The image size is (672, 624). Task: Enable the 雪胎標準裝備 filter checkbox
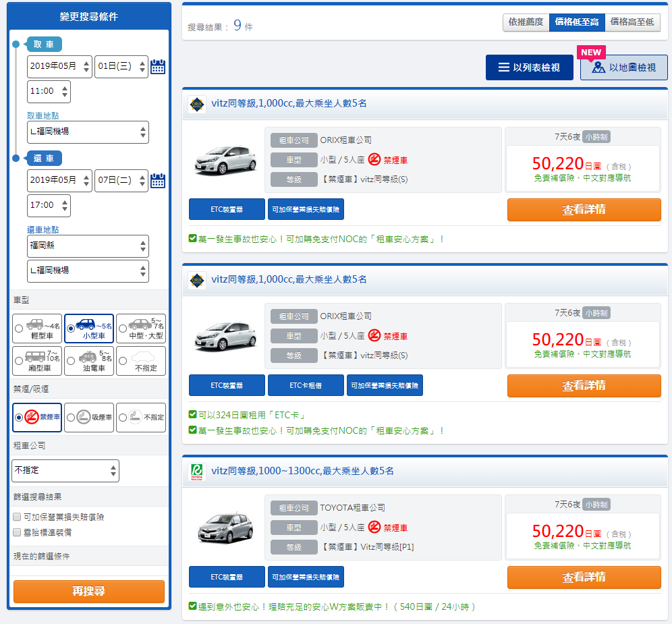point(17,532)
